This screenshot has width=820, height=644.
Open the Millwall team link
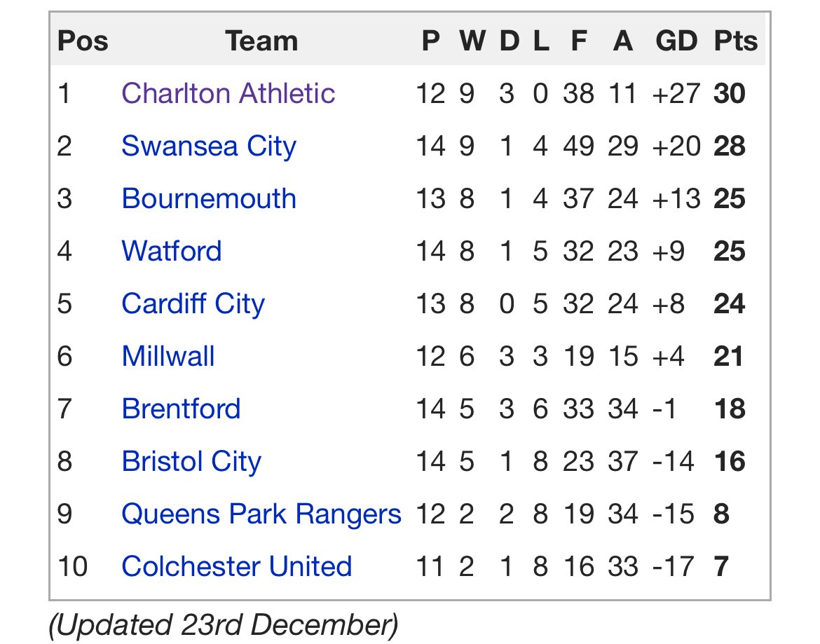click(x=168, y=357)
